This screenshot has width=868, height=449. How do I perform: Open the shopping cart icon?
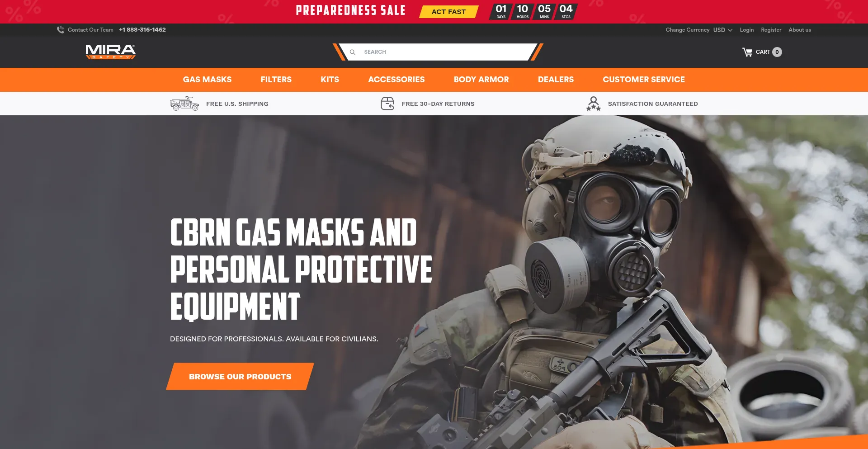click(747, 52)
